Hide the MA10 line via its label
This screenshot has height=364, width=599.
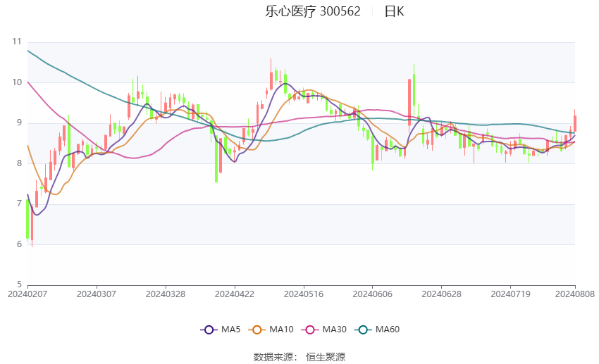pyautogui.click(x=281, y=330)
